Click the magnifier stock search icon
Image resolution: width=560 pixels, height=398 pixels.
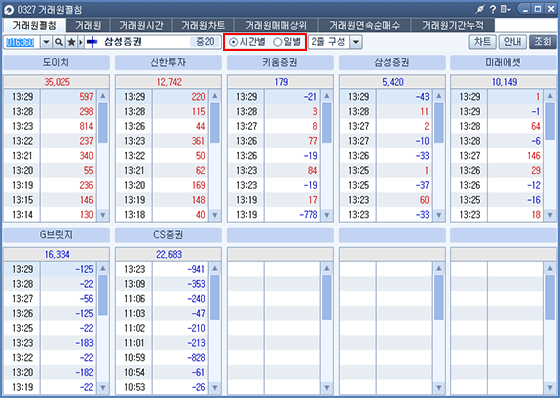(x=59, y=42)
